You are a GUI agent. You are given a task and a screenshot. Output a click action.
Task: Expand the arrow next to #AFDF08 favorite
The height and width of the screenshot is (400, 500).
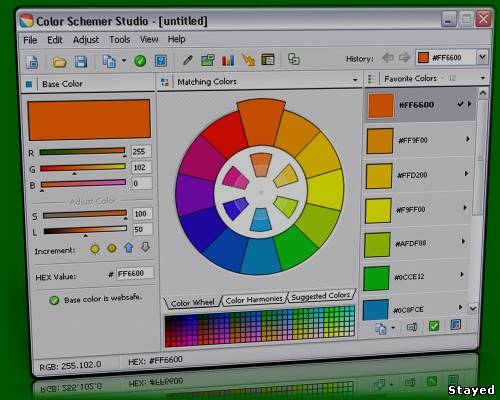(x=463, y=241)
